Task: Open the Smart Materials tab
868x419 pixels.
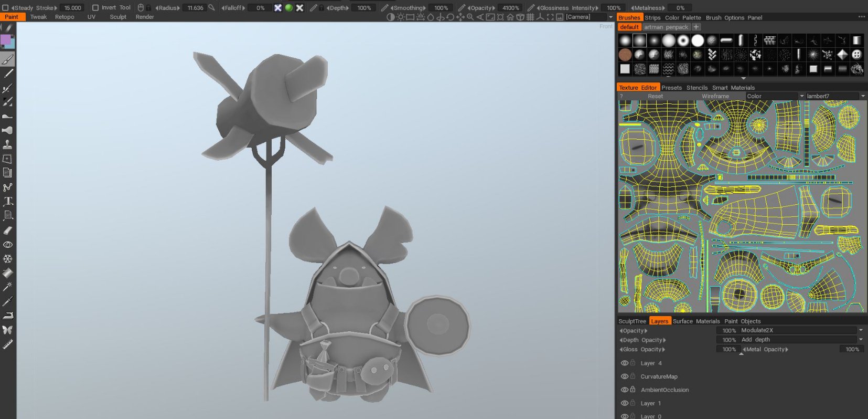Action: pos(733,88)
